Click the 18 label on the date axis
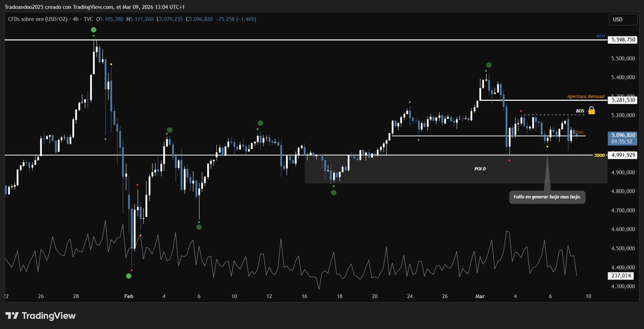Viewport: 644px width, 329px height. tap(340, 296)
